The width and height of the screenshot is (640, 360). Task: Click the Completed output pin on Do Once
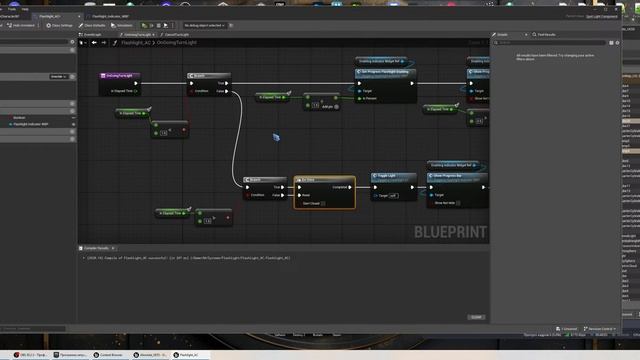pyautogui.click(x=350, y=187)
